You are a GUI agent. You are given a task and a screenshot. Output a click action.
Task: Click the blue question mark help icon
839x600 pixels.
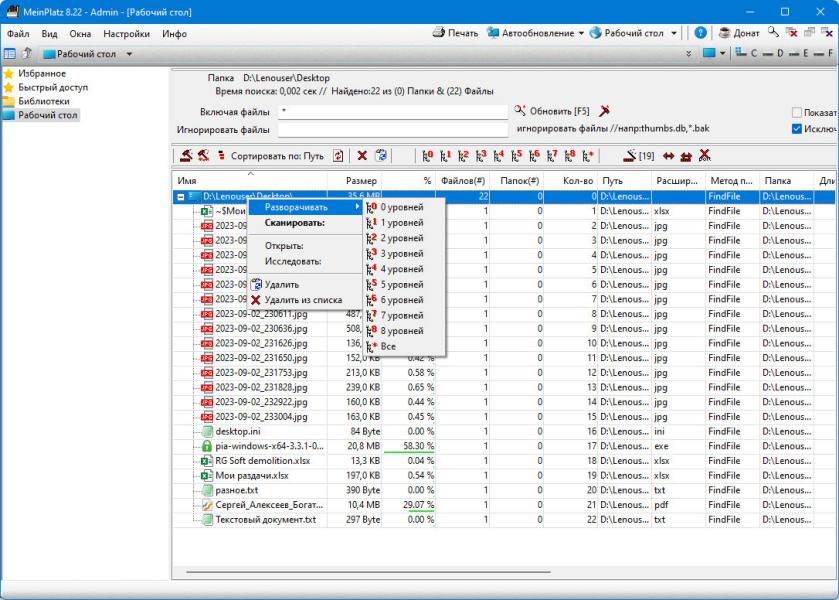[700, 33]
